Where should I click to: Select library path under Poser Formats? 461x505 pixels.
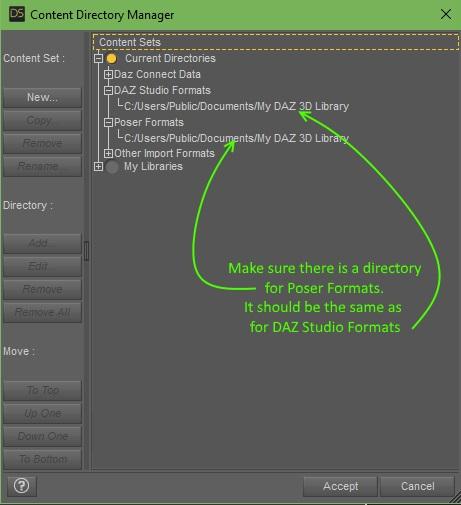(x=236, y=138)
